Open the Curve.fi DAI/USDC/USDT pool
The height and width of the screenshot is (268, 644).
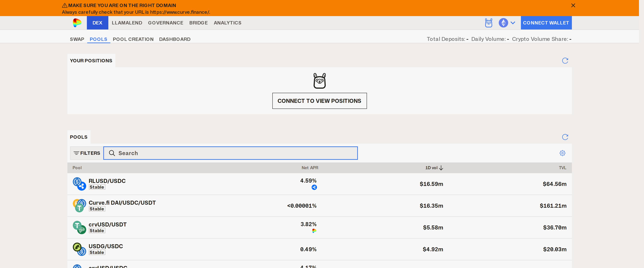click(x=122, y=203)
